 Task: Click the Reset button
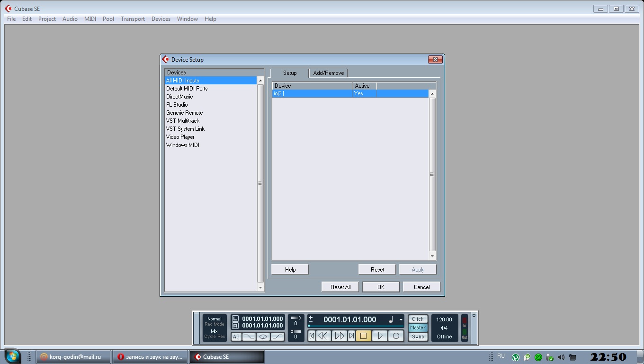click(x=377, y=269)
